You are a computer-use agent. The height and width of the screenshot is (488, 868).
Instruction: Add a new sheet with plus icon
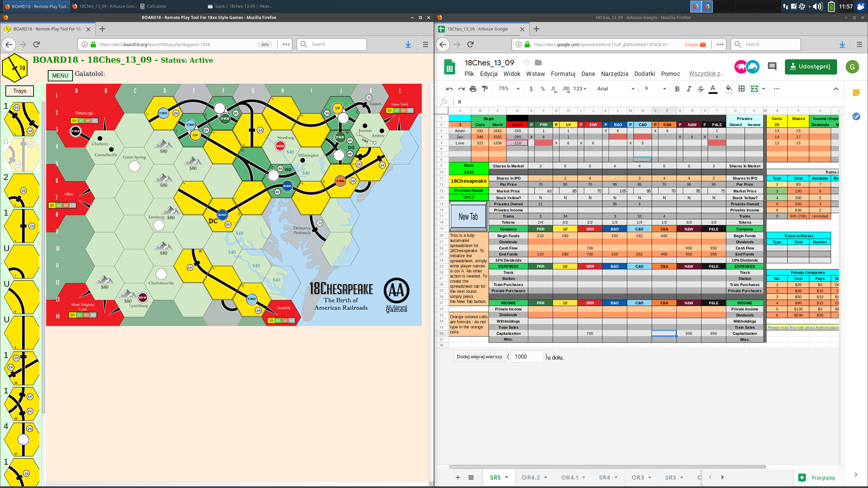[x=458, y=477]
